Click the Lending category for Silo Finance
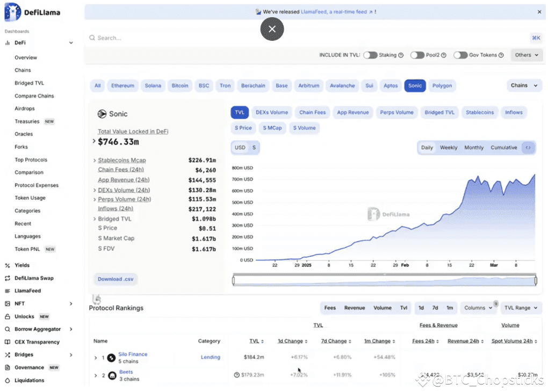 (211, 358)
